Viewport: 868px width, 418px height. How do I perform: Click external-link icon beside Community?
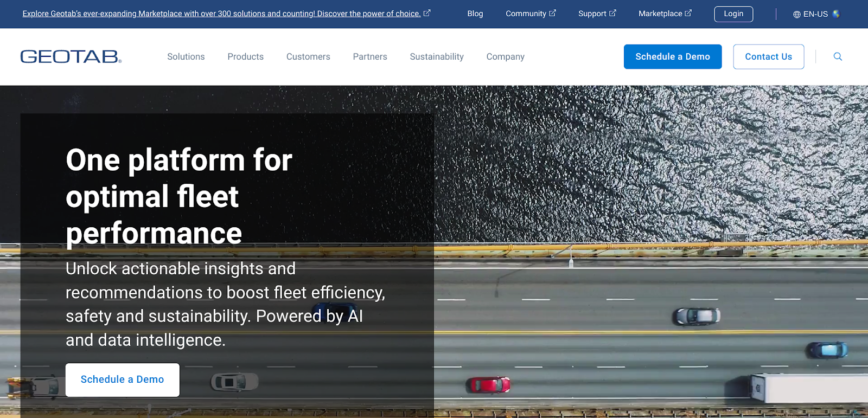[553, 13]
